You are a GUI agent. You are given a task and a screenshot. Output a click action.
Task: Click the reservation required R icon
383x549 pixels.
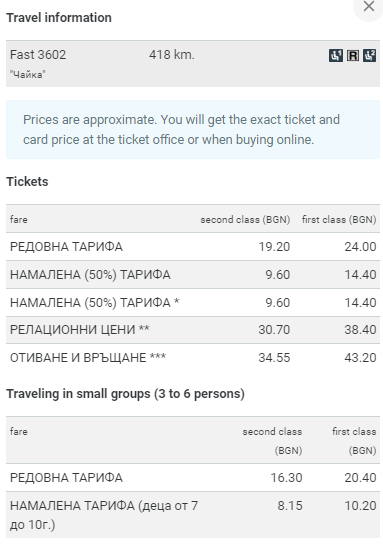(x=353, y=55)
